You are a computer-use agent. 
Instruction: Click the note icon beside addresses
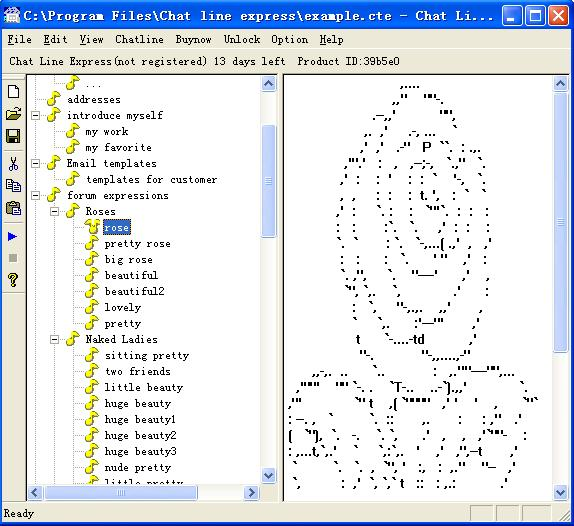click(x=54, y=99)
